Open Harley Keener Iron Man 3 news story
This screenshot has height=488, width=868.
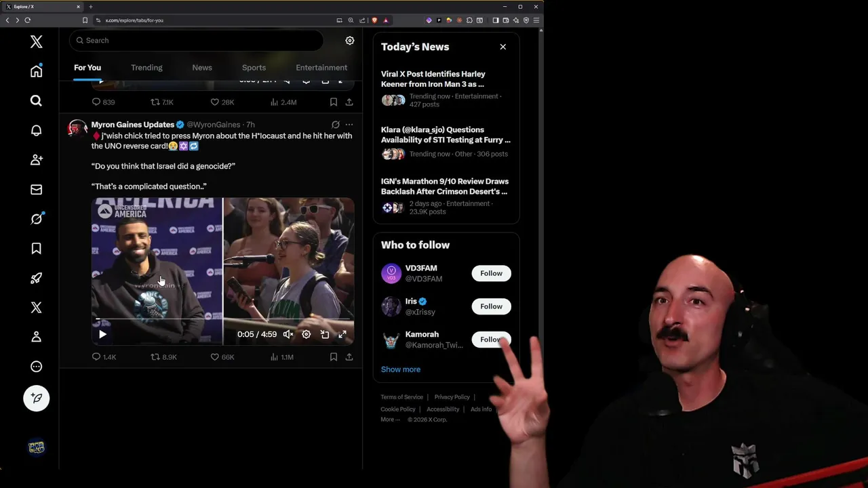[446, 89]
